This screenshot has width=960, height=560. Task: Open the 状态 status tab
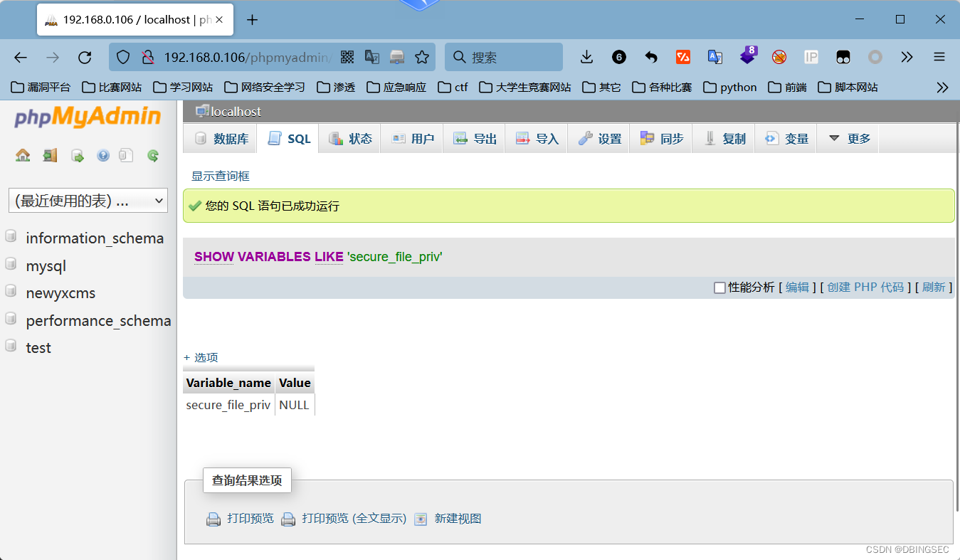[350, 139]
